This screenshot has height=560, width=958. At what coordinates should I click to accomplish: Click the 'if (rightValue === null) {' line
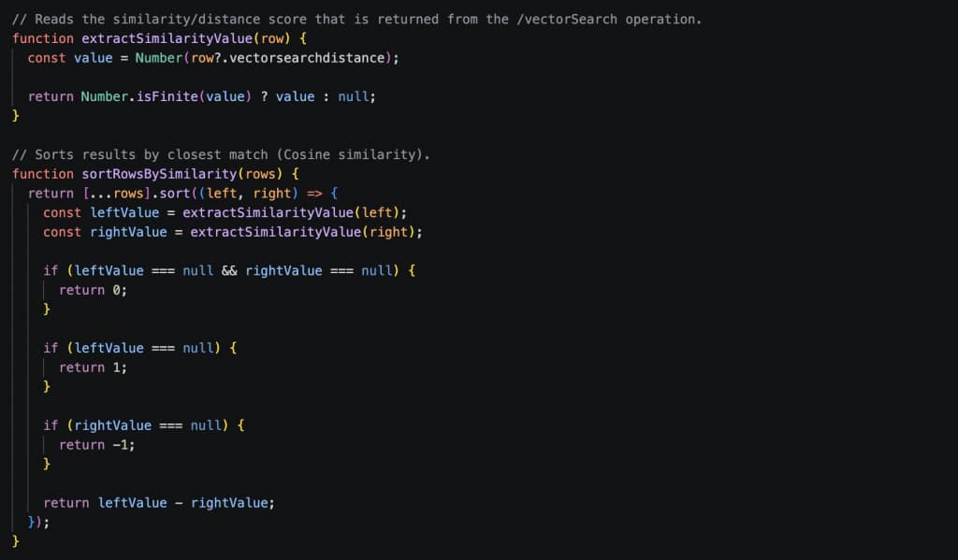pos(143,425)
